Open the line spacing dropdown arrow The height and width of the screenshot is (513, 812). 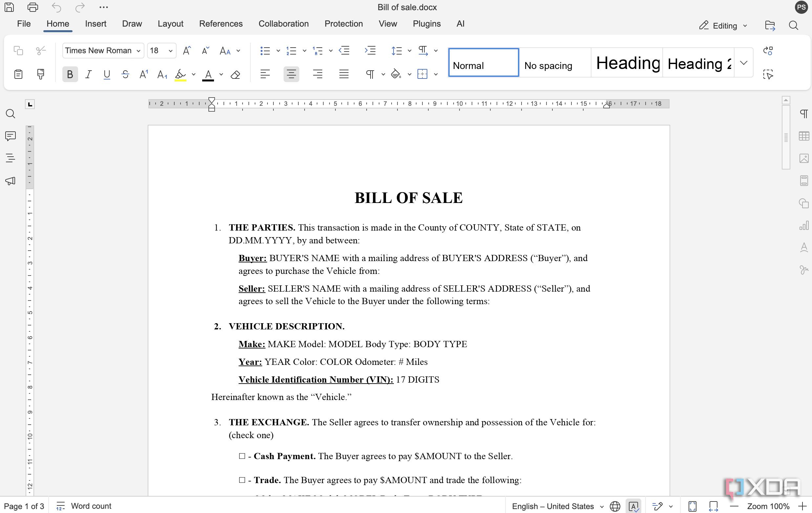point(409,51)
